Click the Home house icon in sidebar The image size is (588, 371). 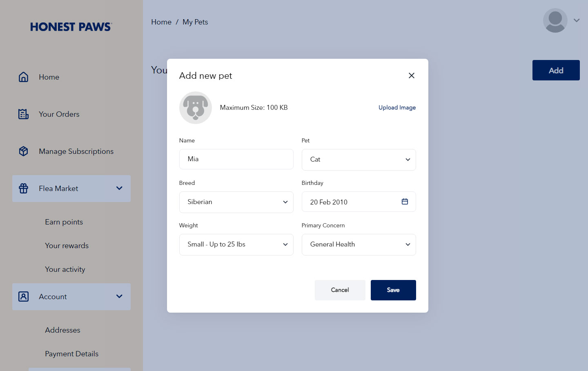tap(24, 77)
